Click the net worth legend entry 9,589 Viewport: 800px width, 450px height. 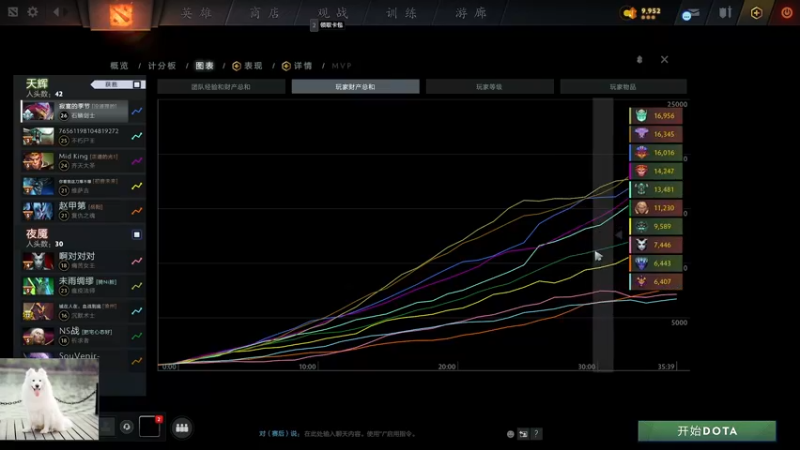coord(656,226)
